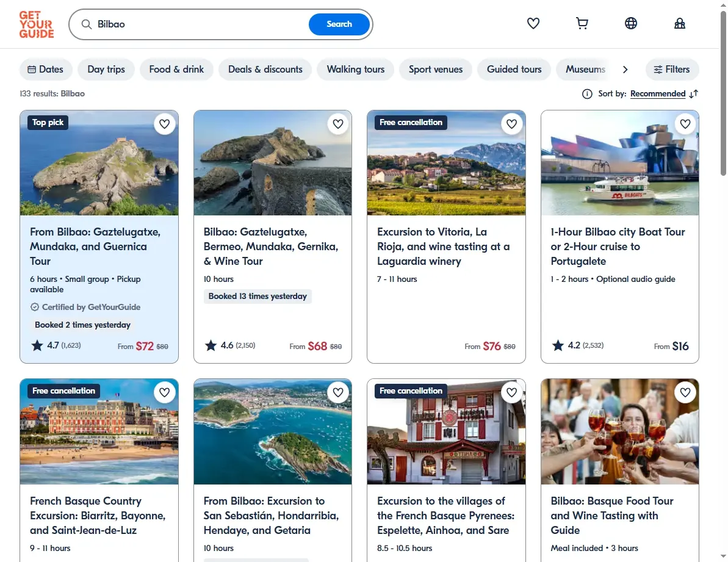The image size is (728, 562).
Task: Click the star rating on Gaztelugatxe Mundaka tour
Action: coord(37,345)
